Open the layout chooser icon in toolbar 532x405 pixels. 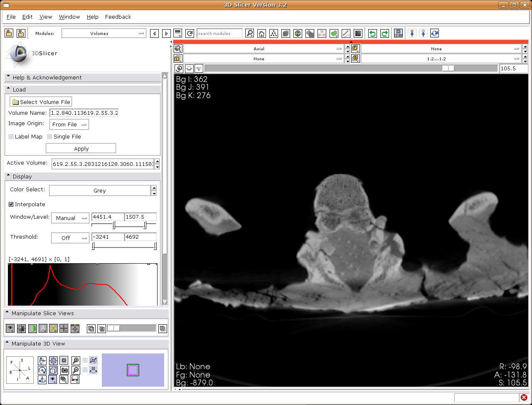[398, 33]
